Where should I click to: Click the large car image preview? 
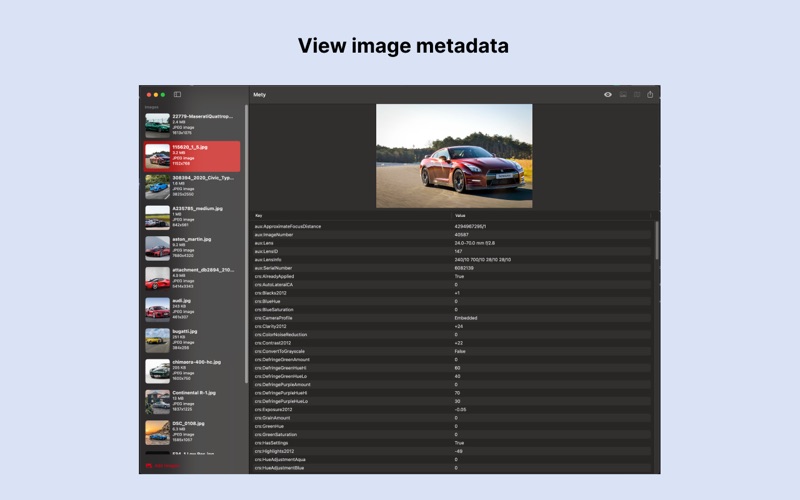(454, 156)
